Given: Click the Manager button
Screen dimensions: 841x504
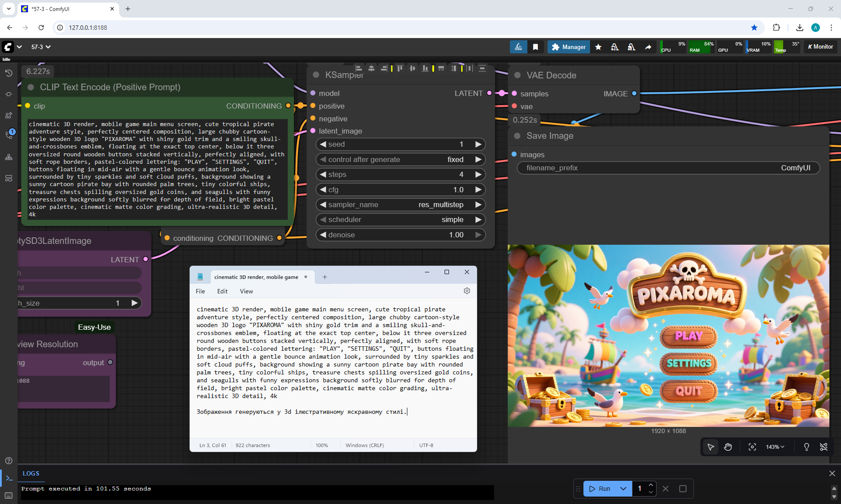Looking at the screenshot, I should 569,47.
